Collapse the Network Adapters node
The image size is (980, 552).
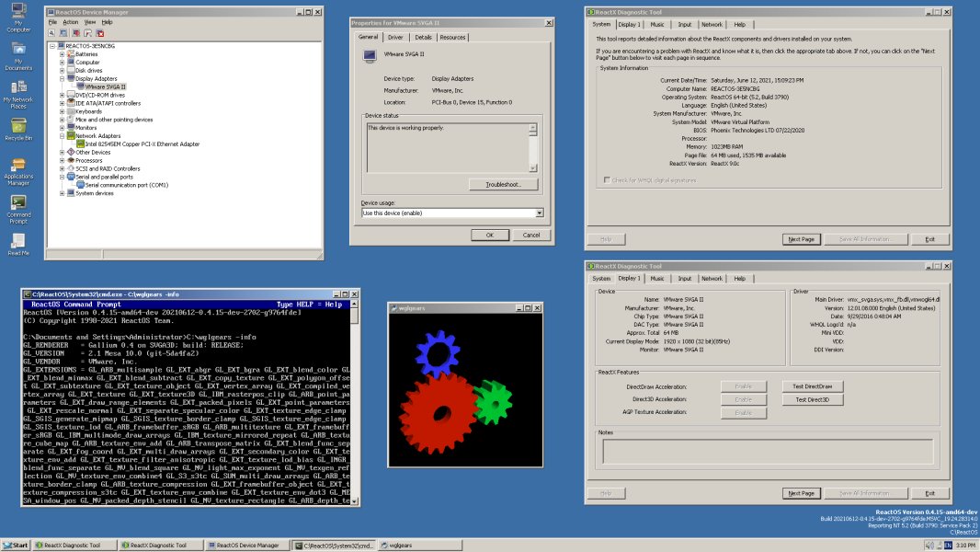tap(62, 135)
